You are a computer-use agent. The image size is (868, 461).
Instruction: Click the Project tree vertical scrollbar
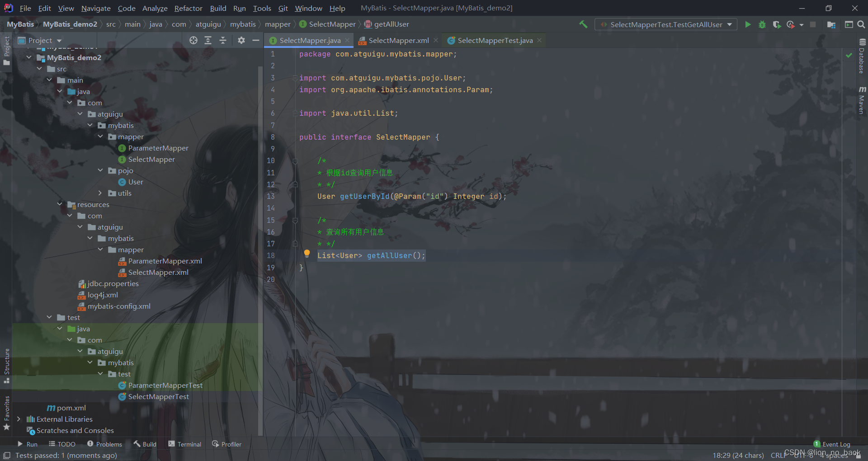(x=260, y=249)
